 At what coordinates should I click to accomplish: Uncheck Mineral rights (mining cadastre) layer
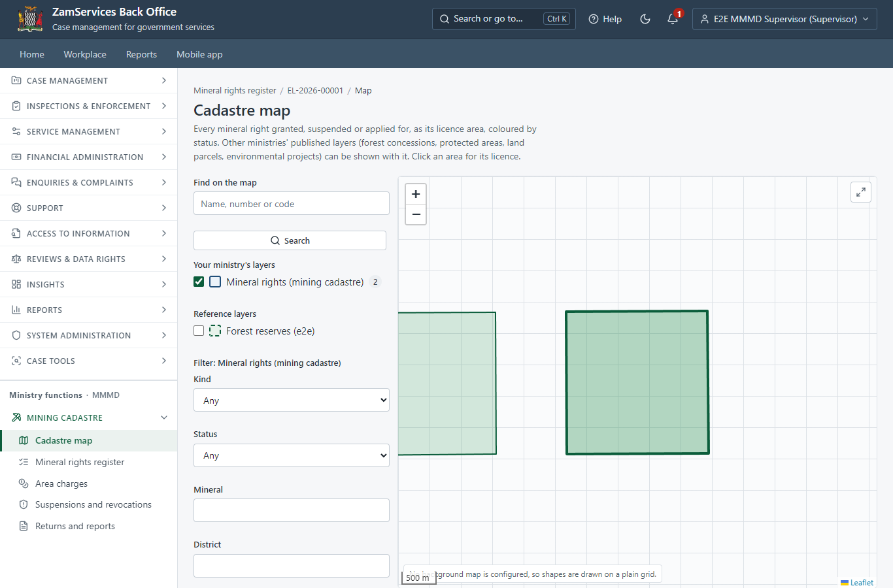click(x=199, y=282)
